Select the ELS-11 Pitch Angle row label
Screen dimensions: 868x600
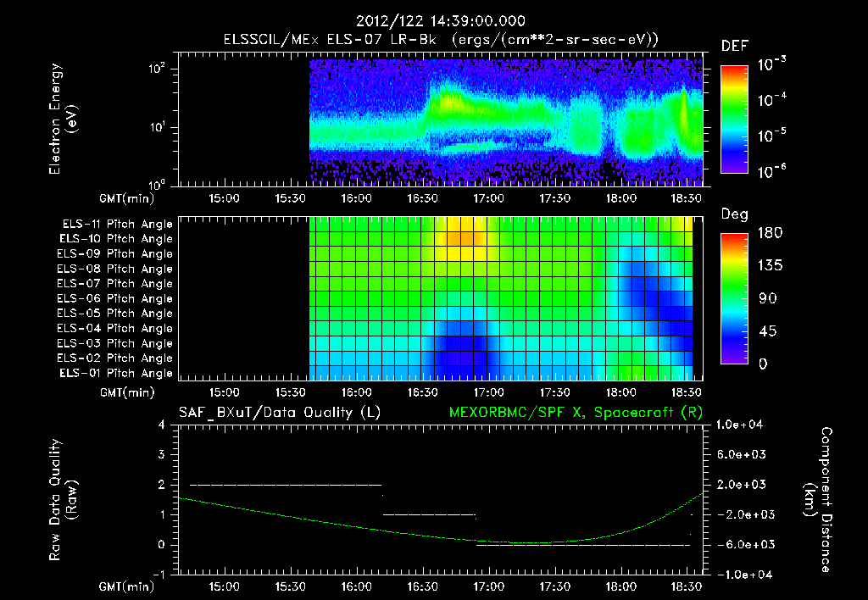117,225
